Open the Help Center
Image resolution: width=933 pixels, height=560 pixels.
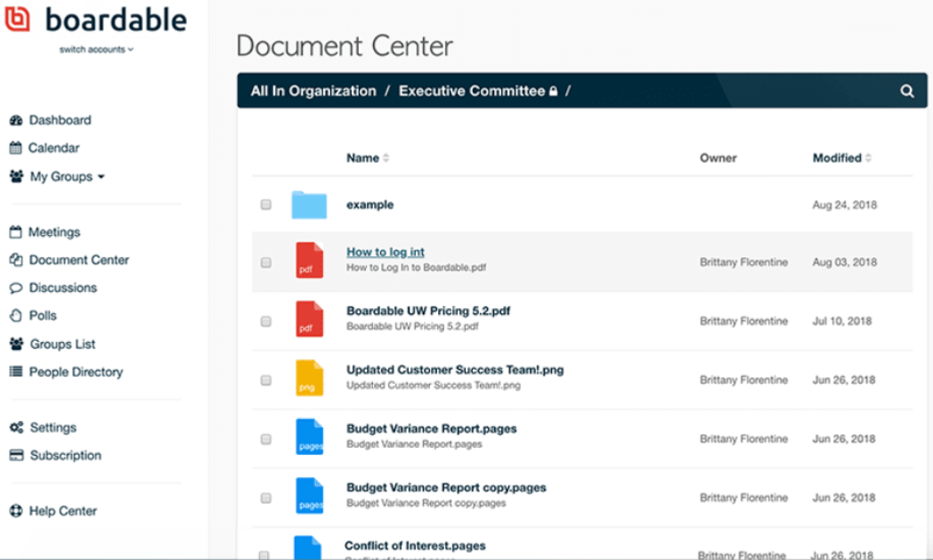[x=64, y=510]
